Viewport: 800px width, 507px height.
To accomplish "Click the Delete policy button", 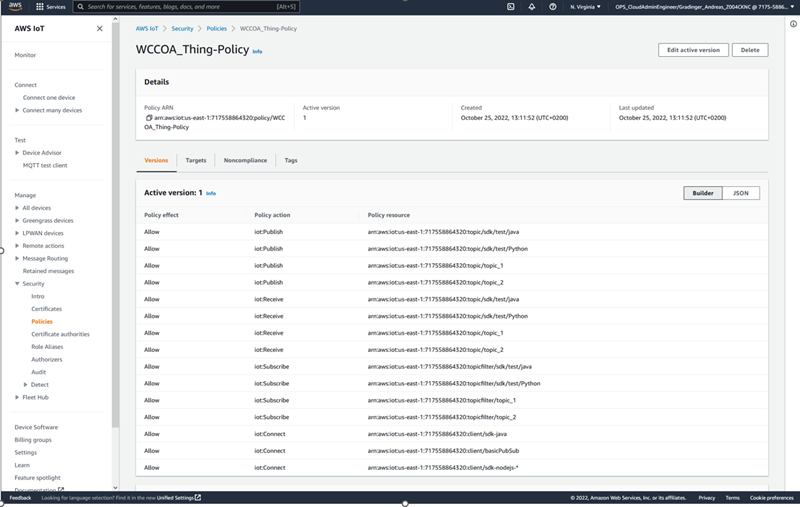I will pyautogui.click(x=750, y=50).
